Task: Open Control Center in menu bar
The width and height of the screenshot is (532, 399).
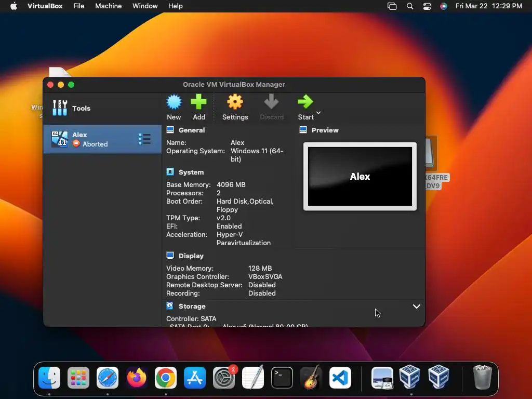Action: (x=427, y=6)
